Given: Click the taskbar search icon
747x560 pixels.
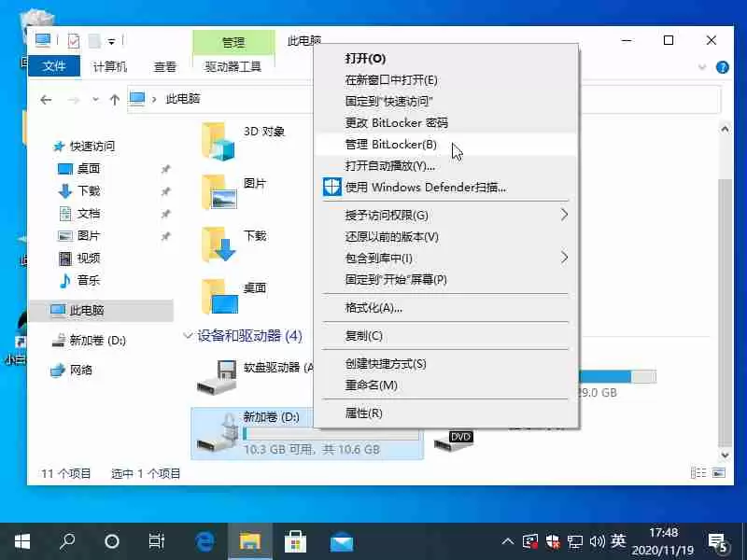Looking at the screenshot, I should pyautogui.click(x=67, y=539).
